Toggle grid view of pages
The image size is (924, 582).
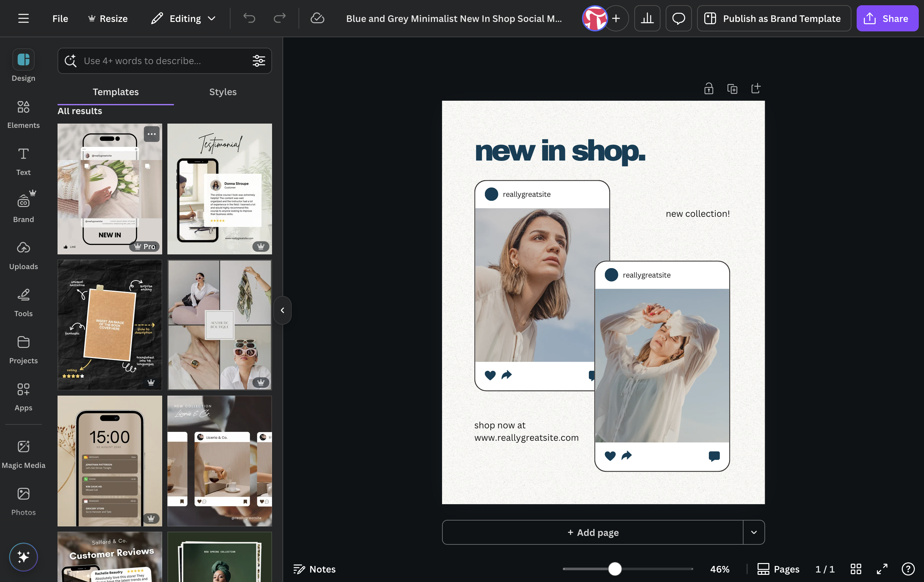[x=856, y=569]
